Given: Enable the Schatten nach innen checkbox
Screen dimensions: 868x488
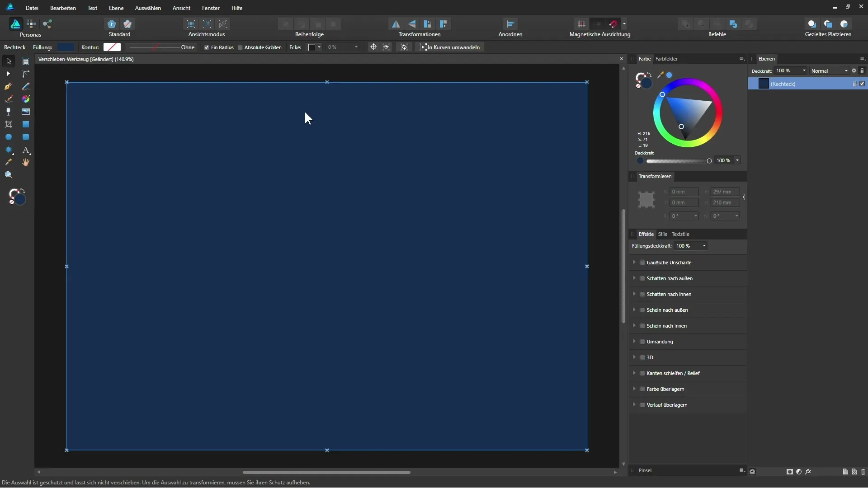Looking at the screenshot, I should point(642,294).
